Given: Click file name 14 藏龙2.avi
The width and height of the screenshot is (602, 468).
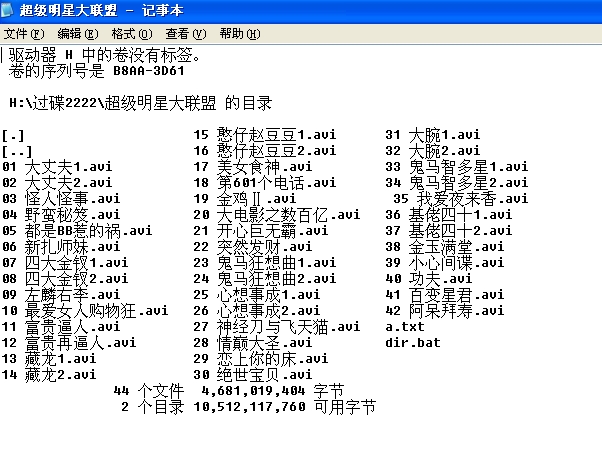Looking at the screenshot, I should pyautogui.click(x=49, y=375).
